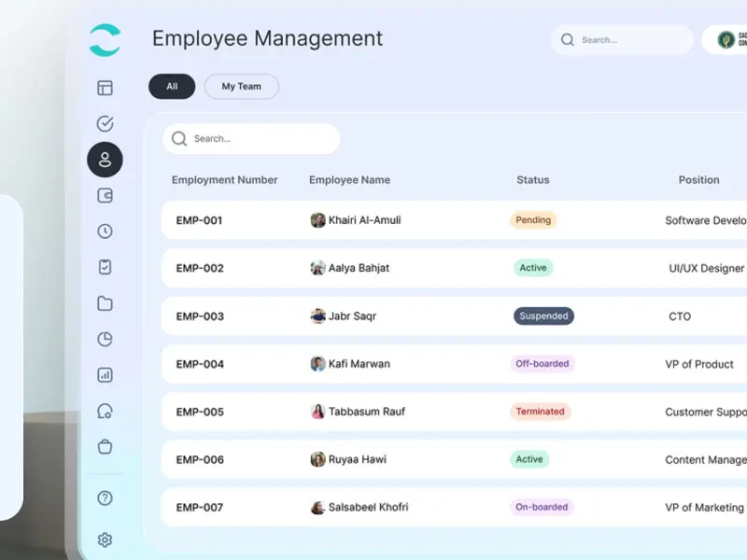Click Active status badge for EMP-002
Viewport: 747px width, 560px height.
(533, 268)
